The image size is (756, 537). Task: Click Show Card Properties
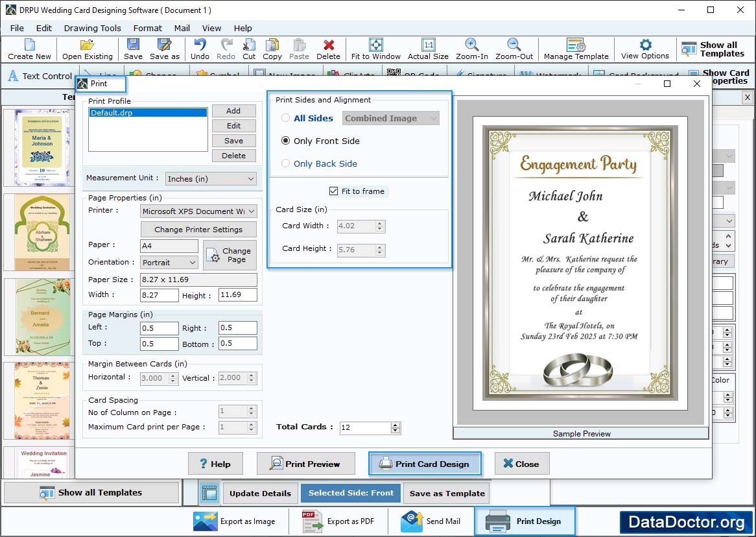pyautogui.click(x=720, y=77)
